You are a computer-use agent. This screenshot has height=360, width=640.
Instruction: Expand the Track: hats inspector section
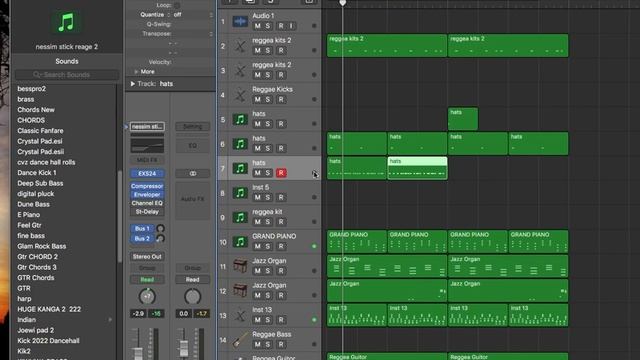pyautogui.click(x=133, y=84)
